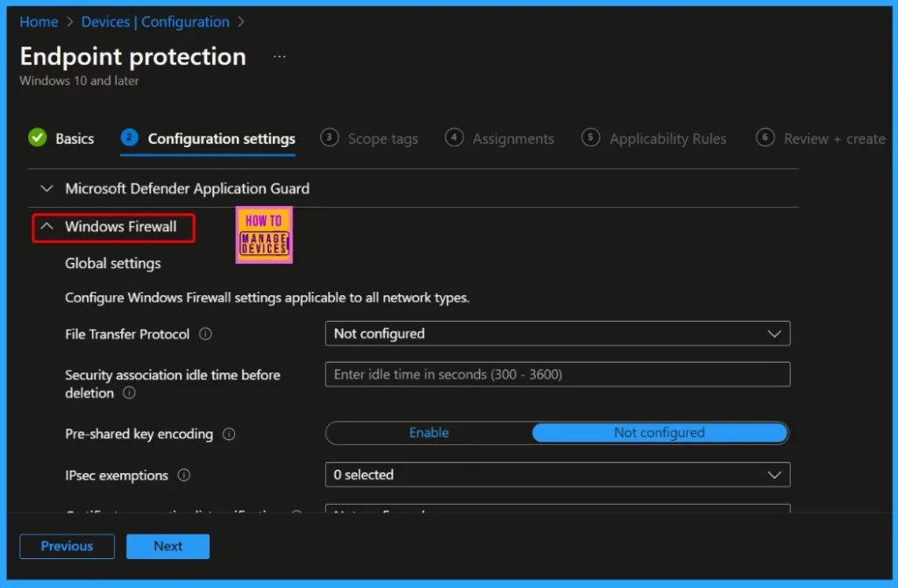The width and height of the screenshot is (898, 588).
Task: Navigate to Devices | Configuration breadcrumb
Action: 155,22
